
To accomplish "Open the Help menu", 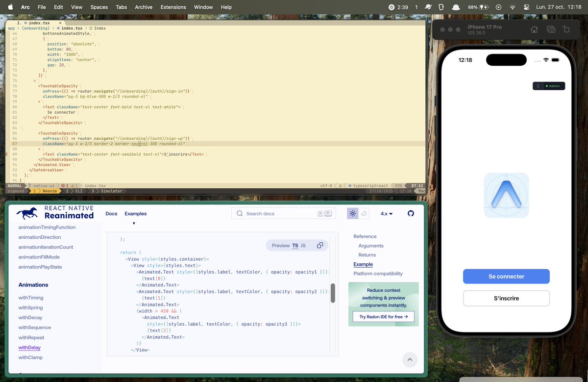I will tap(226, 7).
